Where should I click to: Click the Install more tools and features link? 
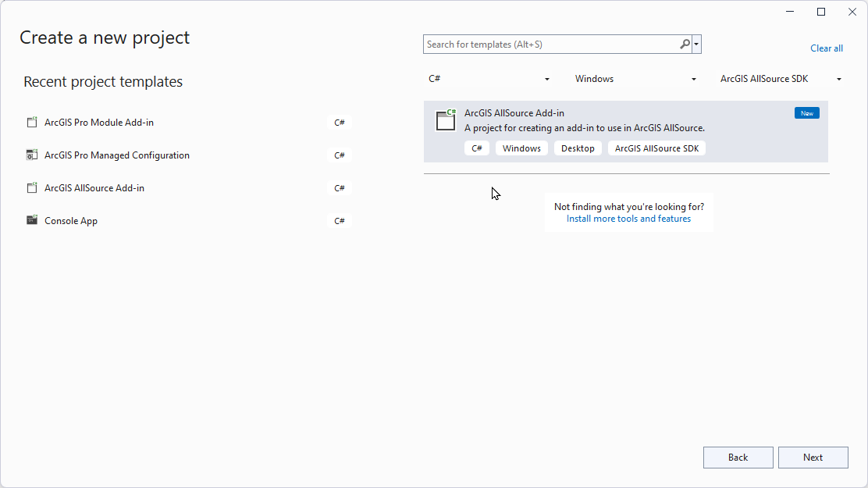pyautogui.click(x=628, y=218)
